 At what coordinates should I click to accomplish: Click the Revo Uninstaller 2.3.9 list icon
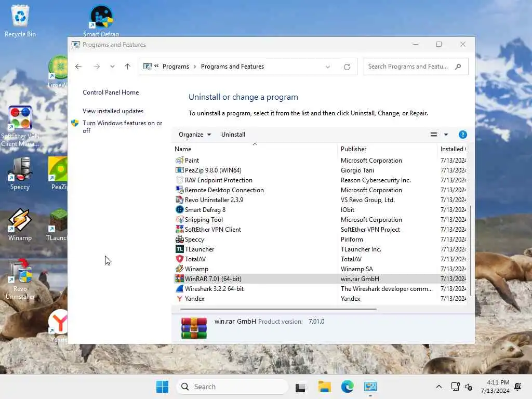179,200
